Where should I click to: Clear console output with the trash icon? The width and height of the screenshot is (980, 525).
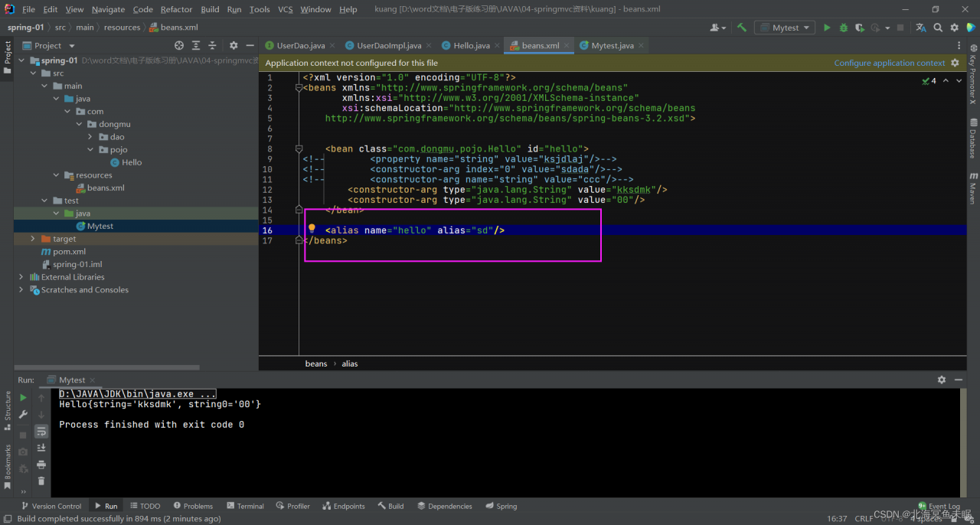coord(41,481)
